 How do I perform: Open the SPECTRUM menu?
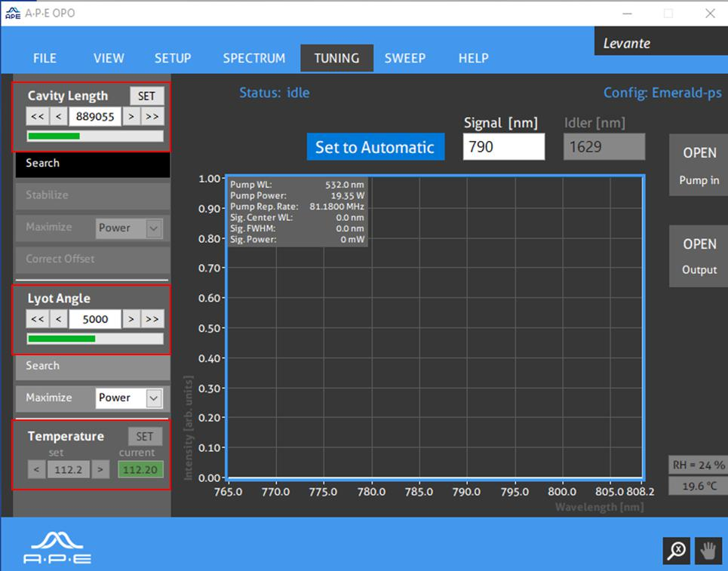[253, 58]
